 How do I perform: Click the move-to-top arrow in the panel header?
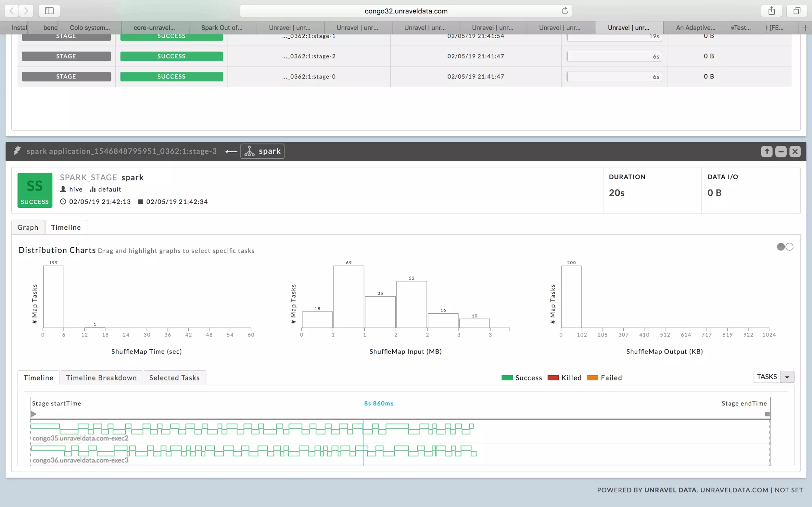click(767, 151)
